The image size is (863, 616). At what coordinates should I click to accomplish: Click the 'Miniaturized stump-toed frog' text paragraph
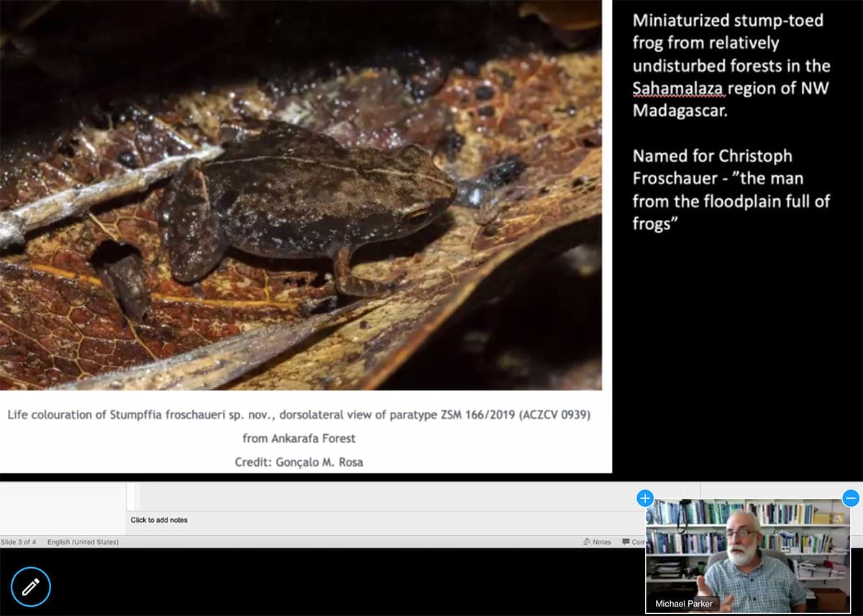(x=731, y=65)
